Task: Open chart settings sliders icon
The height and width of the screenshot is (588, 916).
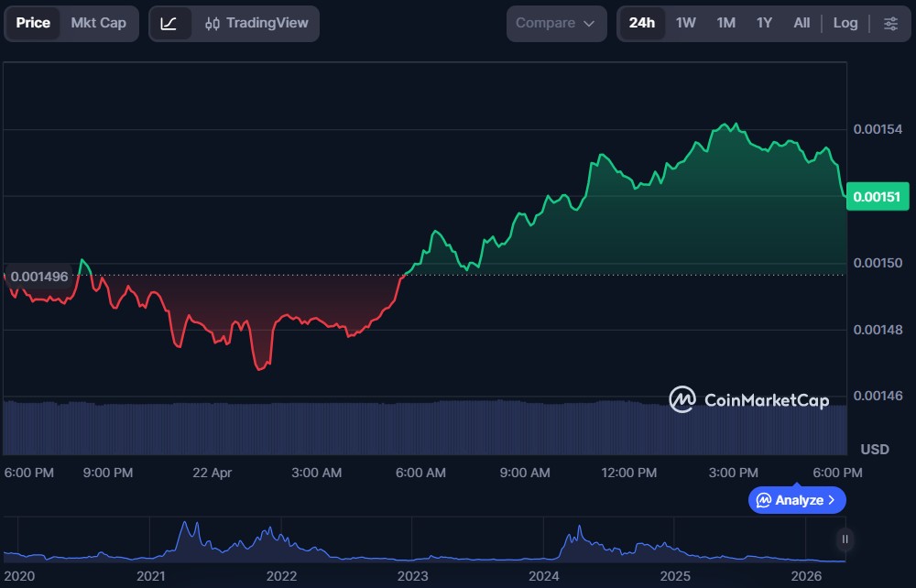Action: (890, 23)
